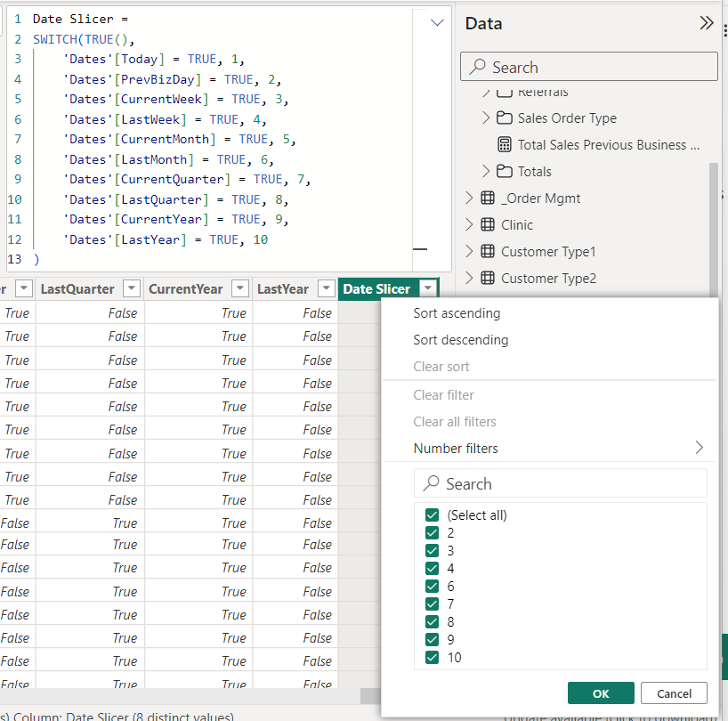Image resolution: width=728 pixels, height=721 pixels.
Task: Click the Sales Order Type folder icon
Action: 505,117
